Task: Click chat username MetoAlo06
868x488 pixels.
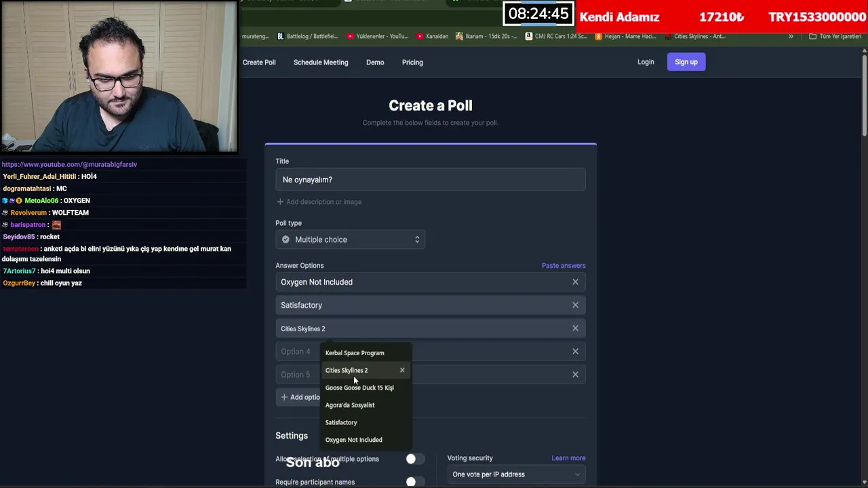Action: (41, 201)
